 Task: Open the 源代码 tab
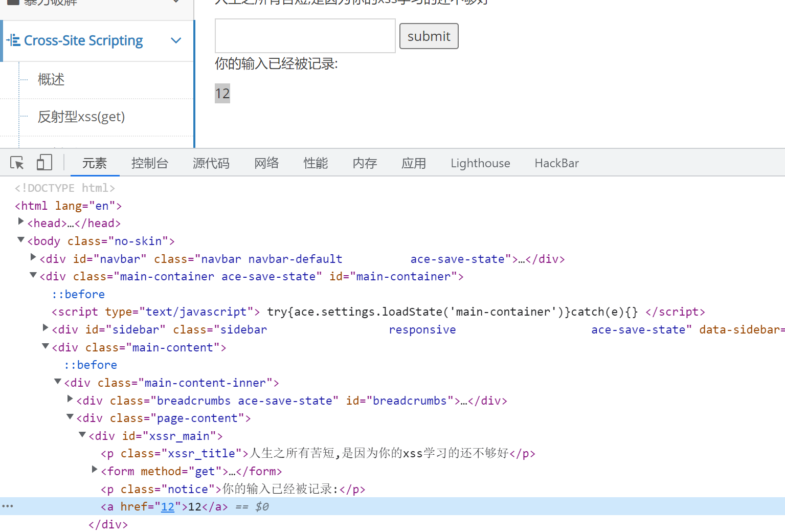point(211,163)
